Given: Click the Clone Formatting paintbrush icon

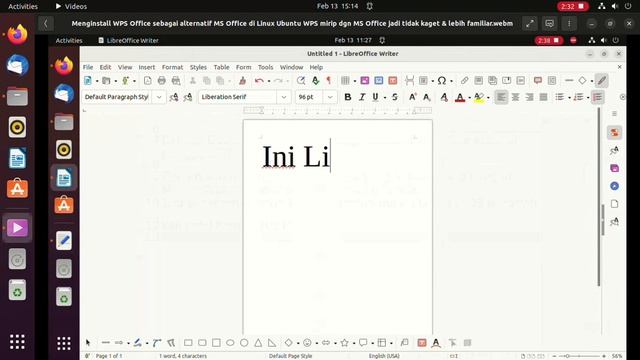Looking at the screenshot, I should (242, 80).
